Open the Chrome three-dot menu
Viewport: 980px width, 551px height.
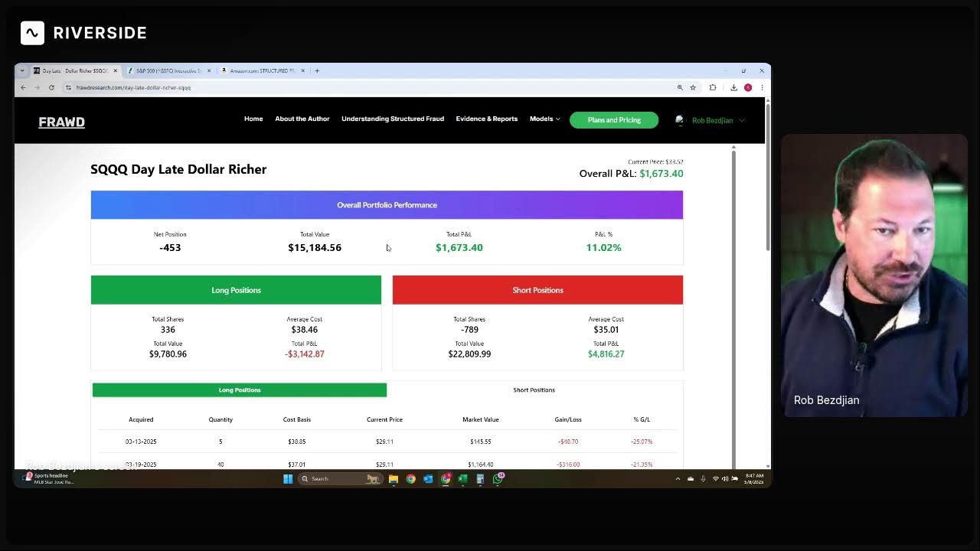click(x=762, y=87)
